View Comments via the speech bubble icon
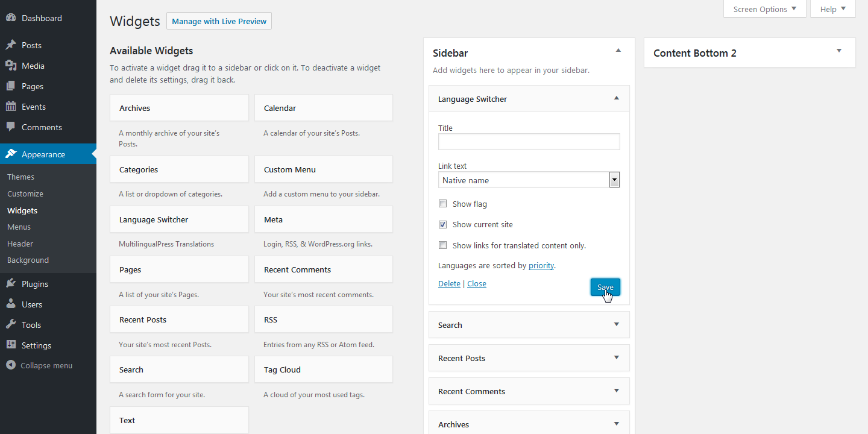868x434 pixels. 12,127
